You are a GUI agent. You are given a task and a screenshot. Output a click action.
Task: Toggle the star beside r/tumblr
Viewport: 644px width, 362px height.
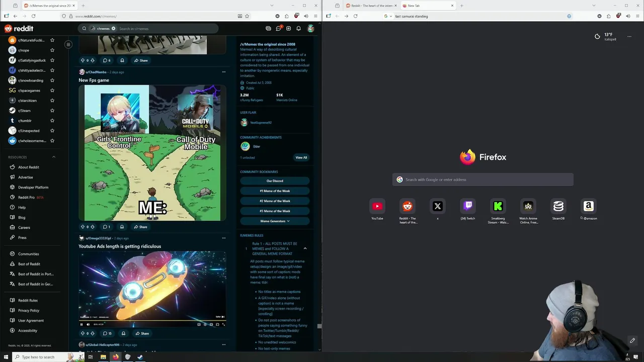(x=52, y=121)
